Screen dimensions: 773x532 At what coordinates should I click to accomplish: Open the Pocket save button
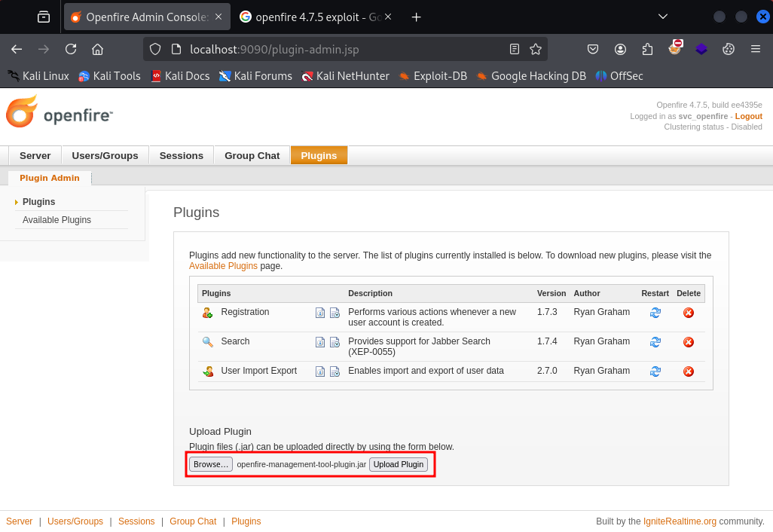coord(593,49)
